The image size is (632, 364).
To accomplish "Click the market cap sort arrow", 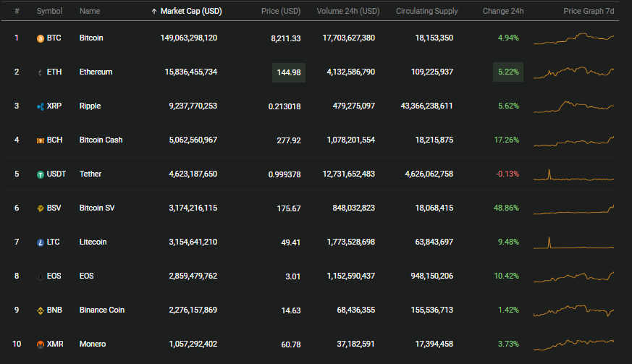I will [x=154, y=12].
